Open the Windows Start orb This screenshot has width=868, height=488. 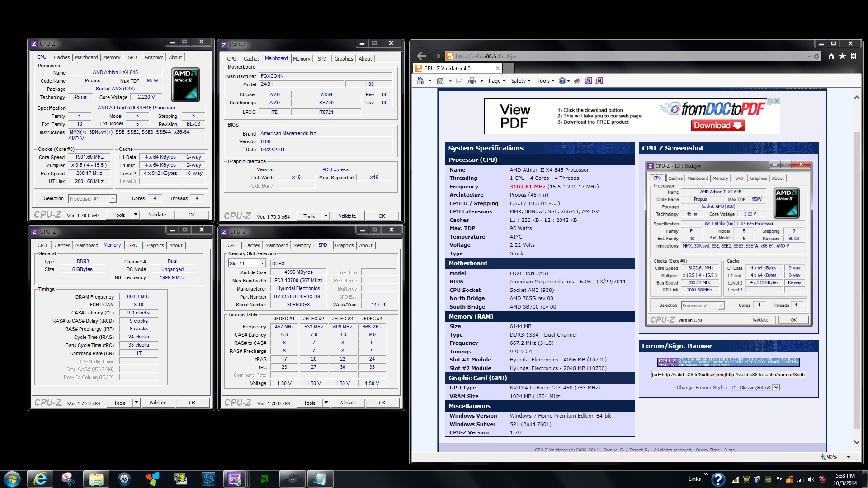12,479
